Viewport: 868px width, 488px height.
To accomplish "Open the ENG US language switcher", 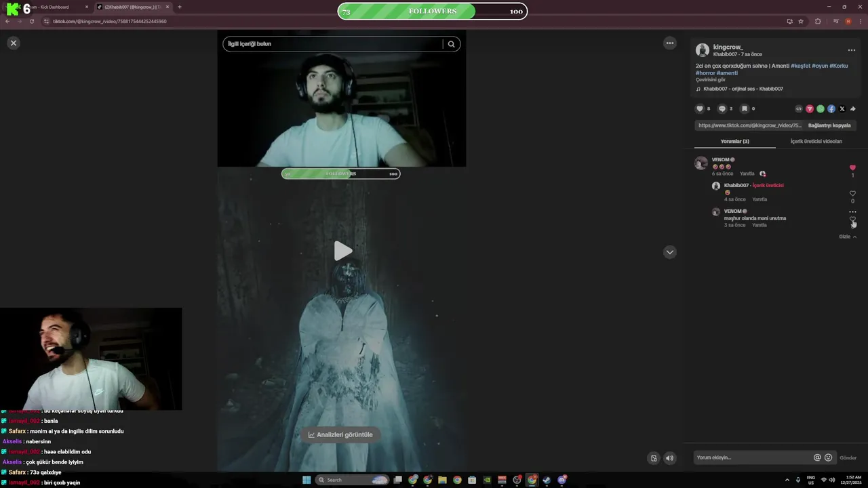I will pos(811,480).
